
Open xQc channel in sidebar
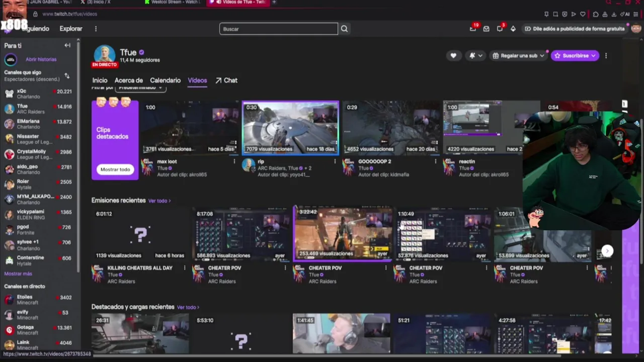tap(38, 94)
